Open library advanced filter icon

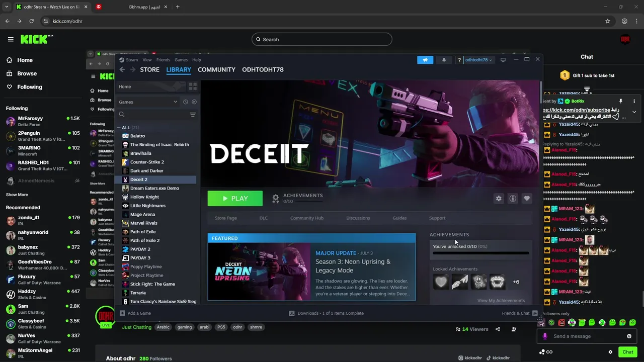point(193,115)
